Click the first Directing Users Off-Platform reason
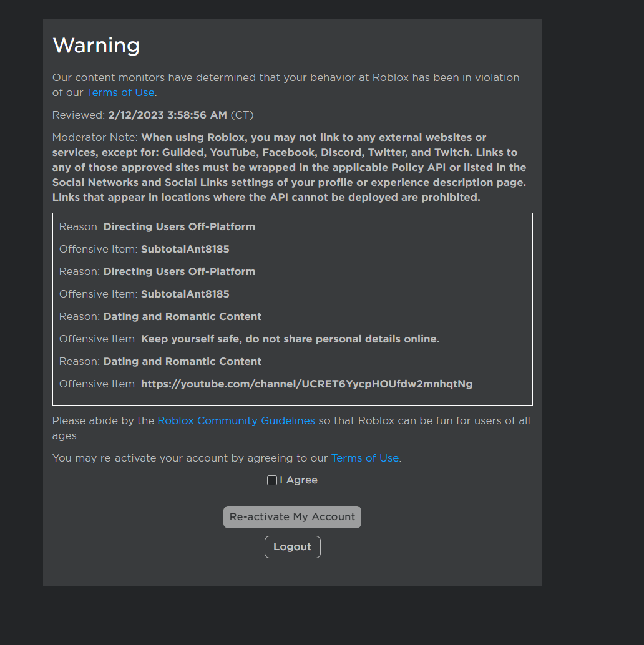Image resolution: width=644 pixels, height=645 pixels. 179,226
